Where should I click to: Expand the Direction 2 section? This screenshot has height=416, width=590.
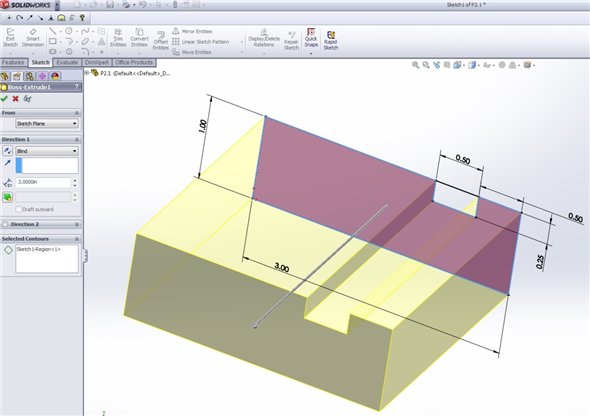pyautogui.click(x=77, y=224)
